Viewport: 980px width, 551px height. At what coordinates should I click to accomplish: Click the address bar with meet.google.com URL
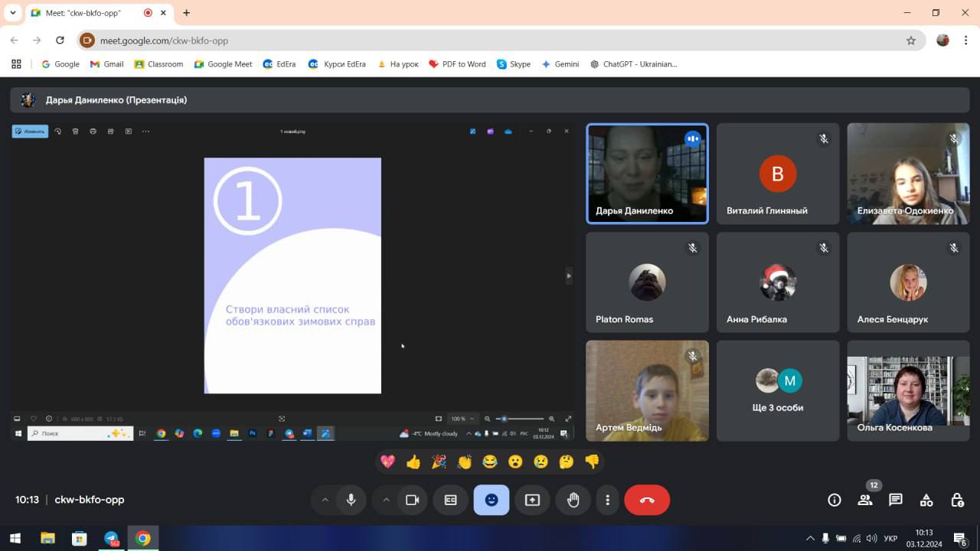[x=490, y=41]
